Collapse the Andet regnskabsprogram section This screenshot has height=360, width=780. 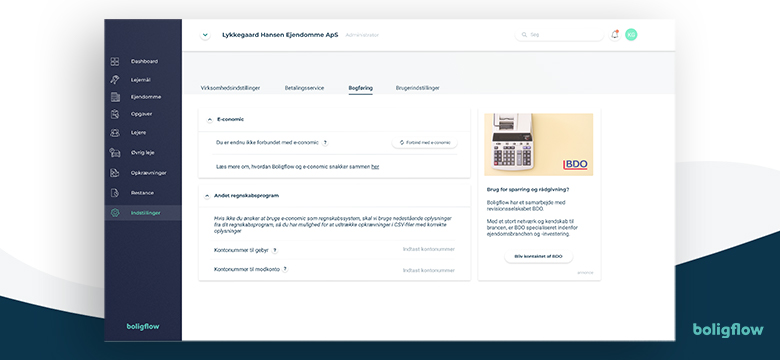click(207, 196)
